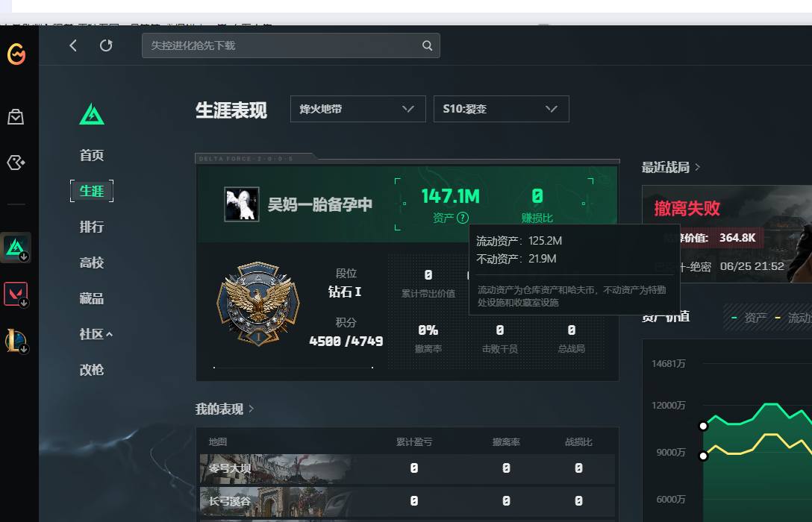Click the 地图 column header
The image size is (812, 522).
[218, 441]
